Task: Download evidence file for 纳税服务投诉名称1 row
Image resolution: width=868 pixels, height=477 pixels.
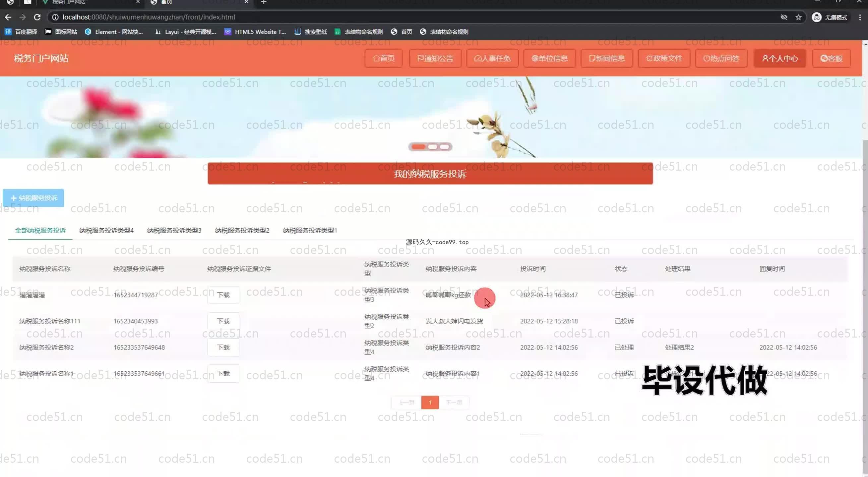Action: coord(223,374)
